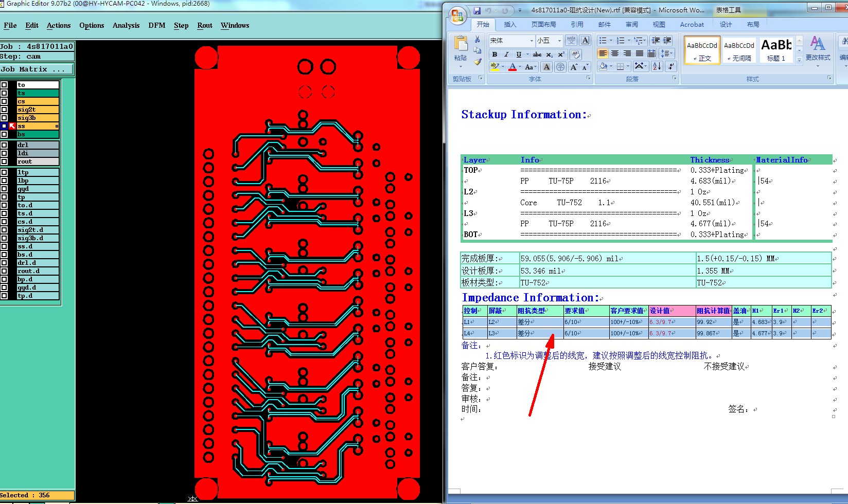Viewport: 848px width, 504px height.
Task: Apply the 标题 1 heading style
Action: 776,50
